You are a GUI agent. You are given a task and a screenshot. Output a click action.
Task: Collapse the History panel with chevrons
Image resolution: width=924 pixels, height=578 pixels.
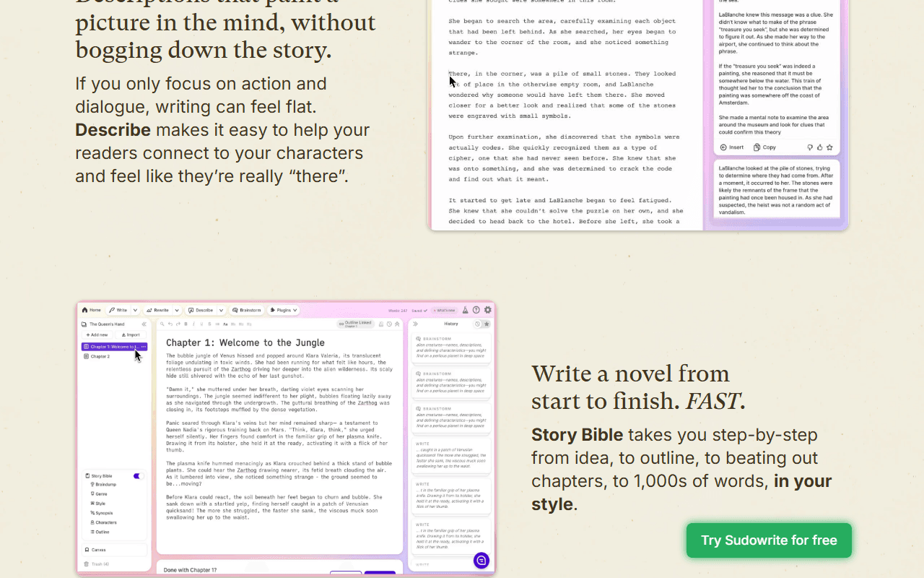pyautogui.click(x=415, y=324)
